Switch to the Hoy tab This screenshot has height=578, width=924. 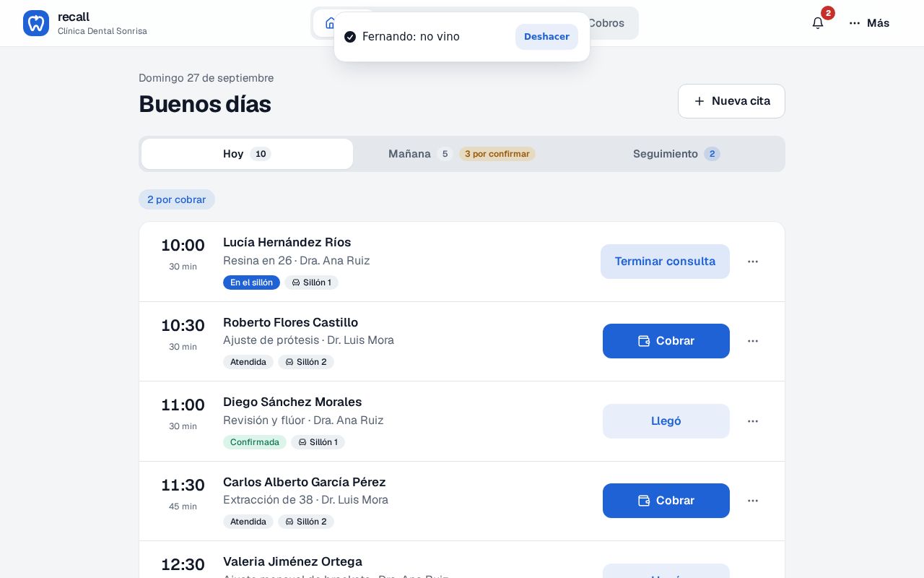coord(247,154)
